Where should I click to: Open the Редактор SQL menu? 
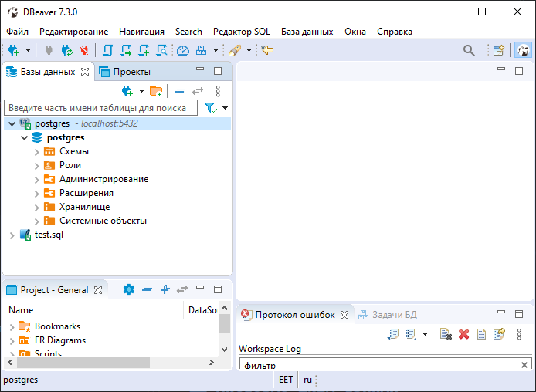click(x=241, y=32)
